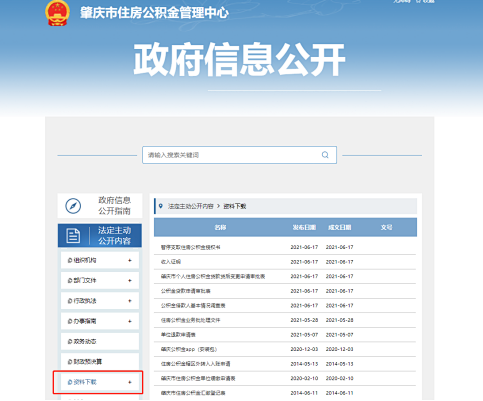483x401 pixels.
Task: Click the 资料下载 breadcrumb text
Action: pyautogui.click(x=235, y=206)
